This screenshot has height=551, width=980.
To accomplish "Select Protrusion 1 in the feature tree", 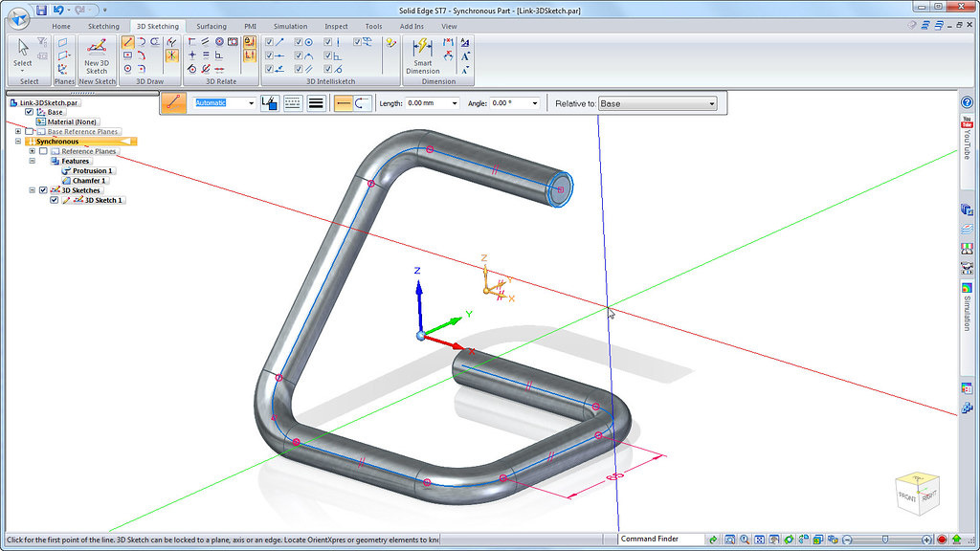I will (92, 170).
